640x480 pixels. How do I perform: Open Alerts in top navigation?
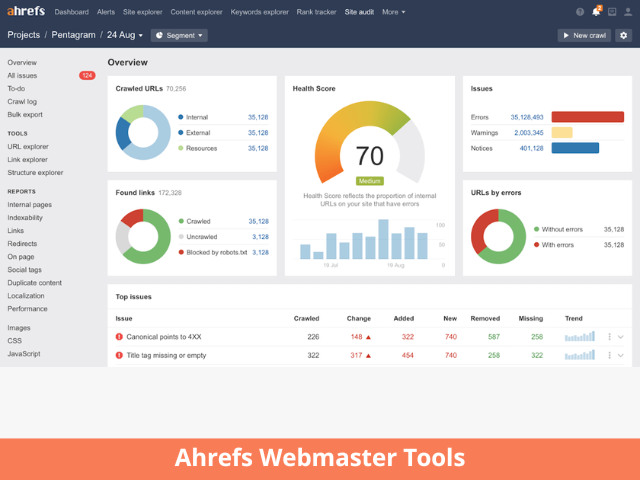tap(106, 12)
